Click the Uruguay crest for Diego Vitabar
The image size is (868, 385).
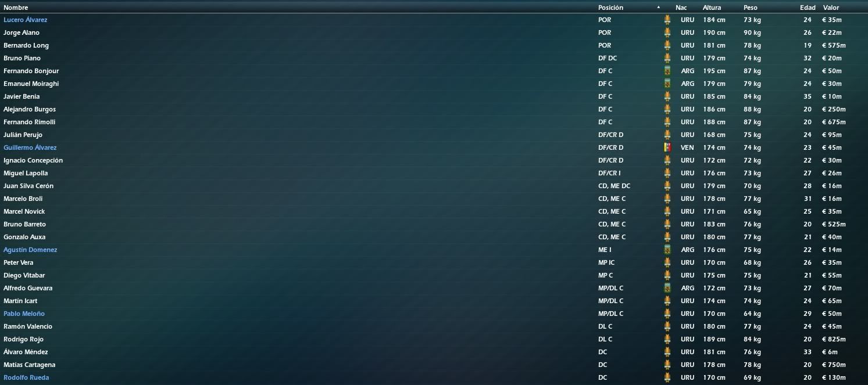click(667, 275)
